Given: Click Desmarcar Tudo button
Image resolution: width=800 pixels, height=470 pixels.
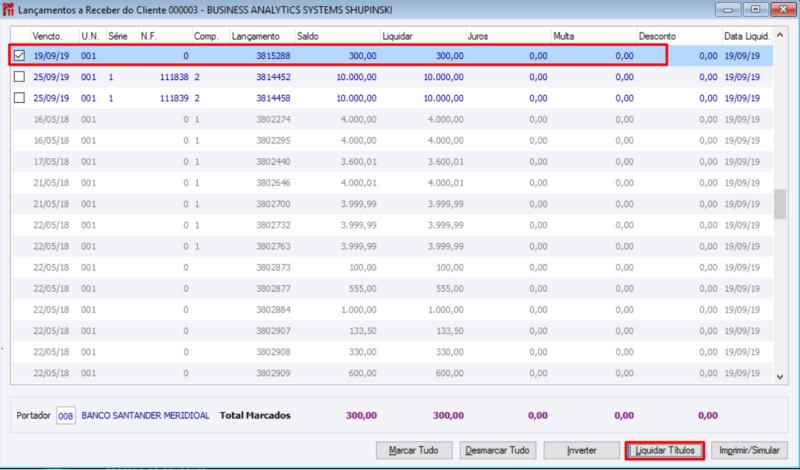Looking at the screenshot, I should point(497,451).
